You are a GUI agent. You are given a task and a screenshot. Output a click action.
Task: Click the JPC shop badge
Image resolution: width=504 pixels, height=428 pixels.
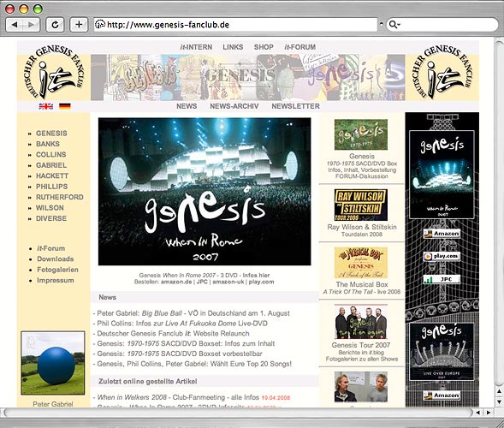coord(442,279)
